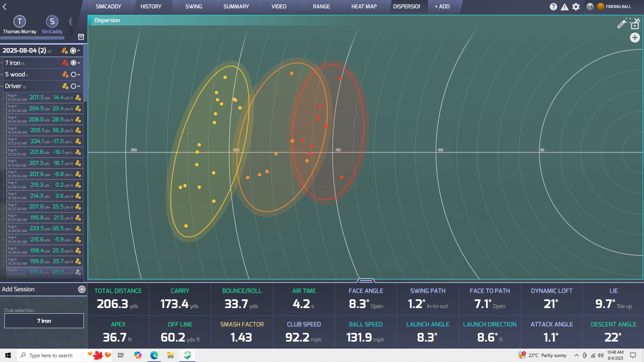Collapse the Driver shot list chevron
The width and height of the screenshot is (644, 362).
pos(78,86)
